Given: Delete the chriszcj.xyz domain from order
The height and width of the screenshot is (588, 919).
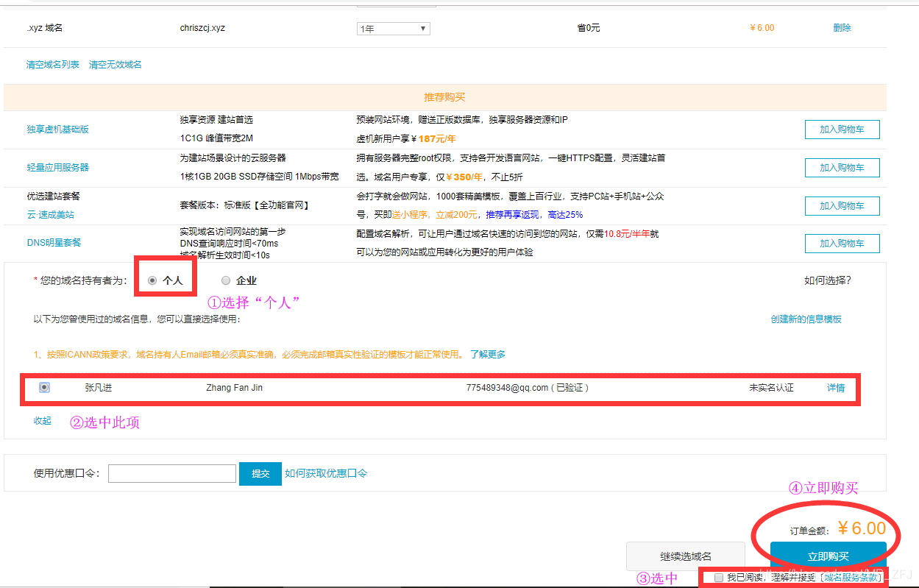Looking at the screenshot, I should pos(841,27).
